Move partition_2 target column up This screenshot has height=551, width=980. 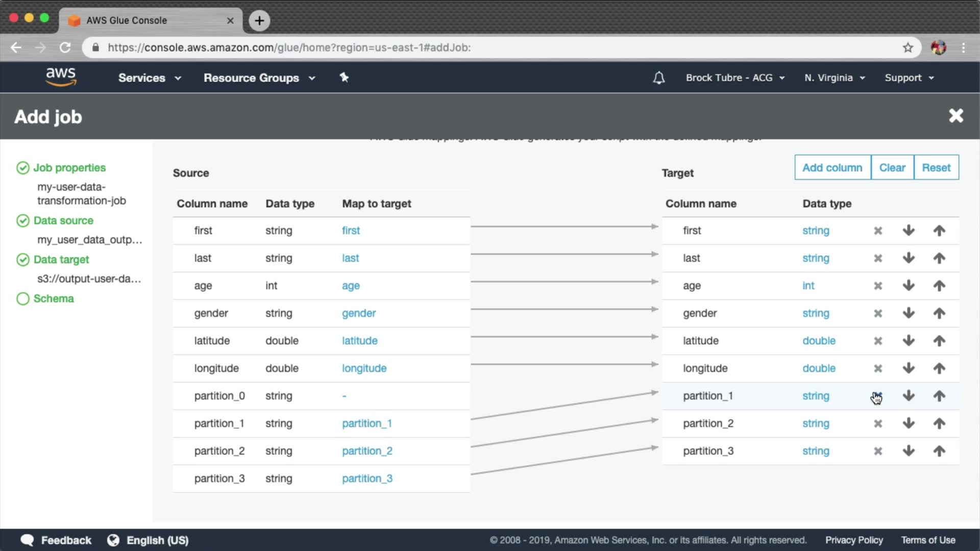point(939,423)
